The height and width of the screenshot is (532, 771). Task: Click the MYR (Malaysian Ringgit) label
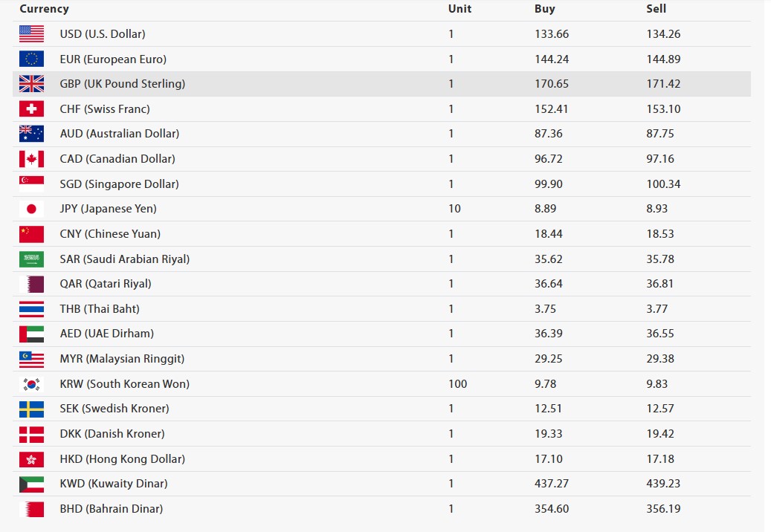pyautogui.click(x=123, y=359)
